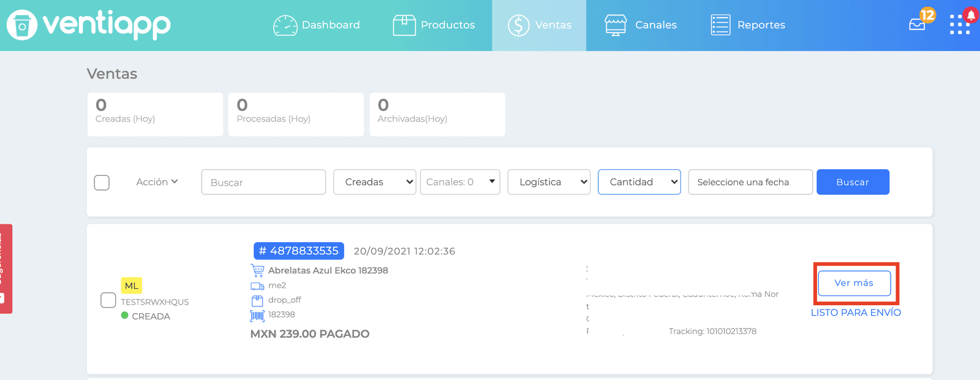Open the Reportes list icon

pos(720,25)
